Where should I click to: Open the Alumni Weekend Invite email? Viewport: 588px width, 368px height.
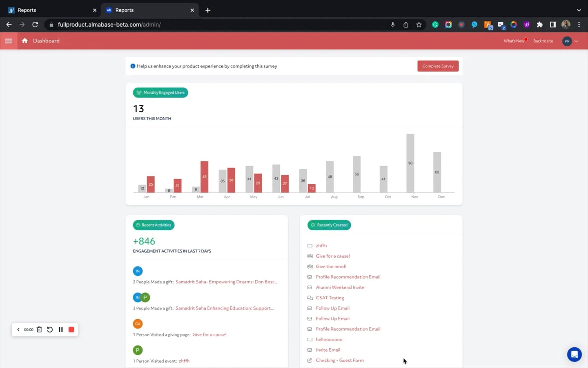[x=340, y=287]
